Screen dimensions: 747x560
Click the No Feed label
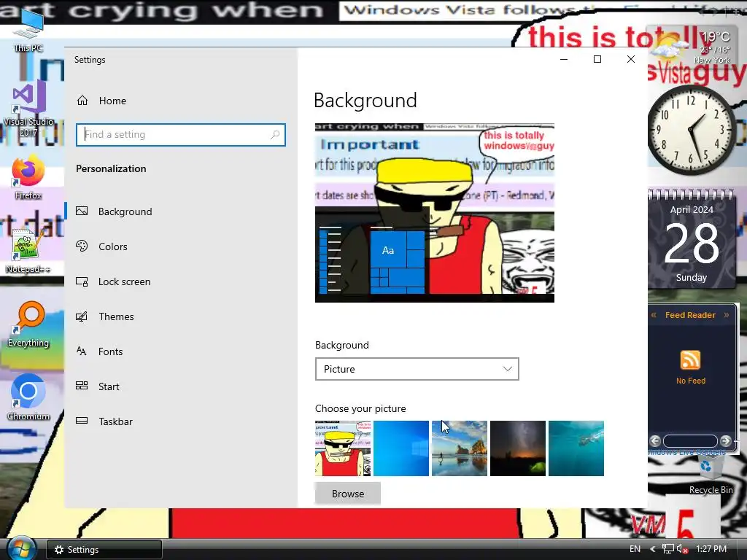tap(691, 381)
